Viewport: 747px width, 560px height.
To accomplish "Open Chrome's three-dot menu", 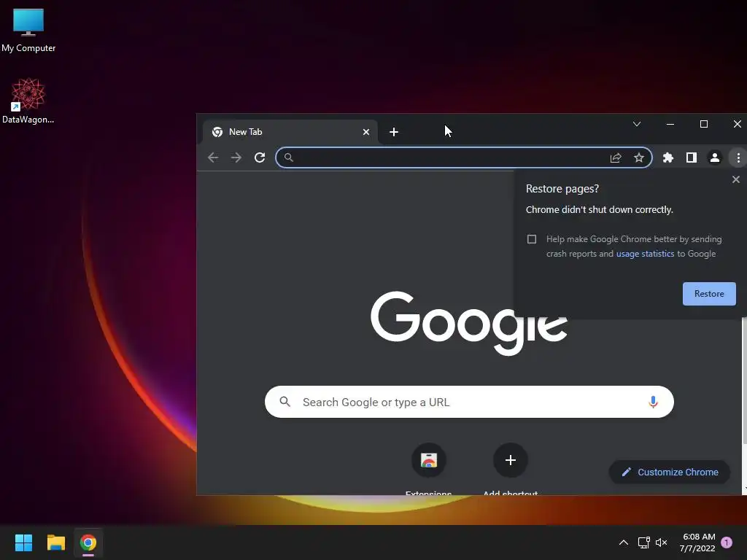I will point(738,157).
